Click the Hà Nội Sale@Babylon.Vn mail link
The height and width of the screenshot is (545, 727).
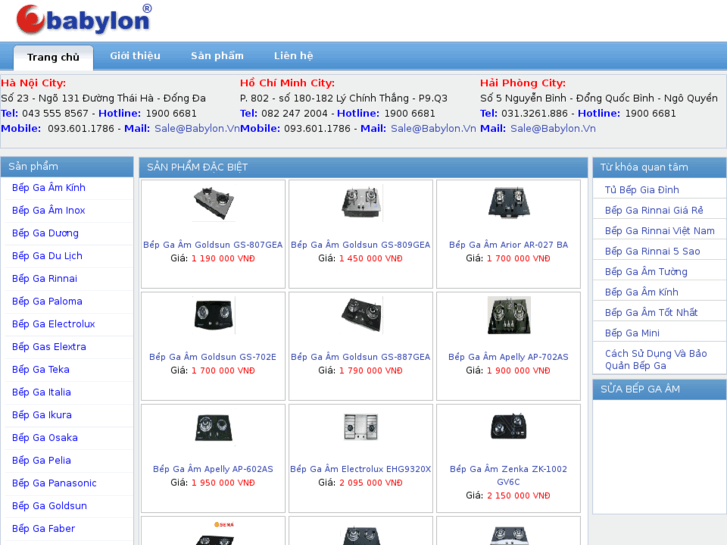(x=197, y=128)
